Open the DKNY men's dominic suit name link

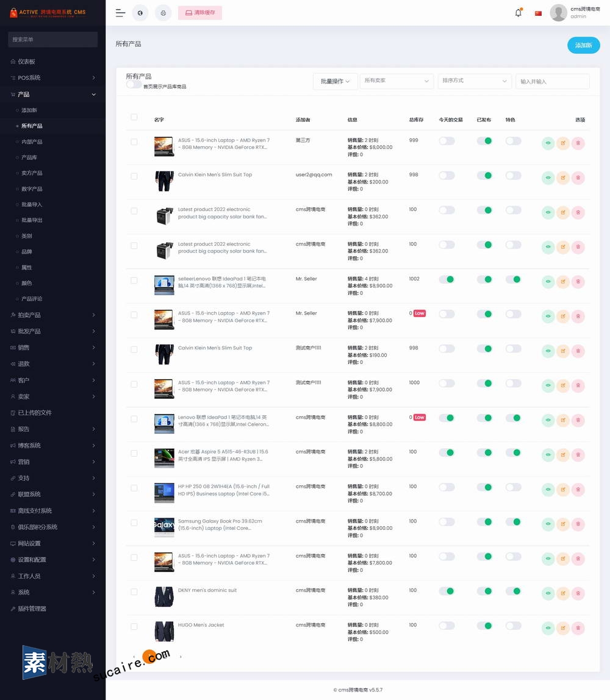[x=207, y=590]
